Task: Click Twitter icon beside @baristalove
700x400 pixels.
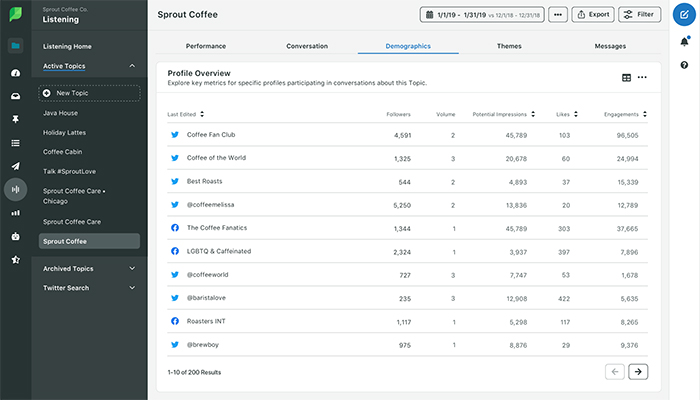Action: 175,298
